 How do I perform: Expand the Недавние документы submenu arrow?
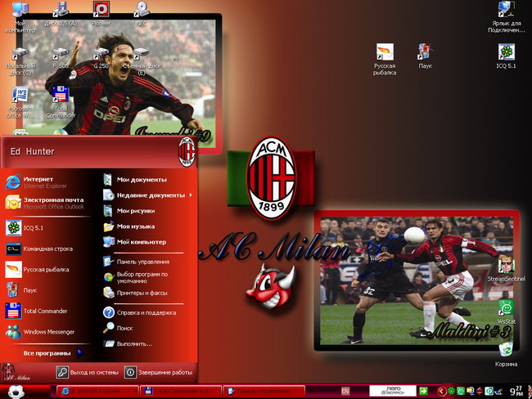(191, 195)
